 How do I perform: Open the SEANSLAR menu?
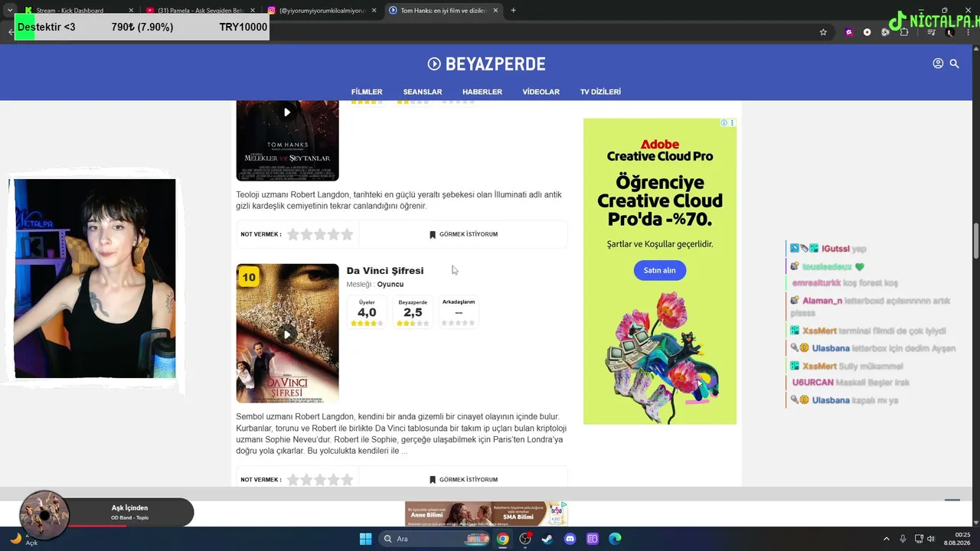pos(423,92)
